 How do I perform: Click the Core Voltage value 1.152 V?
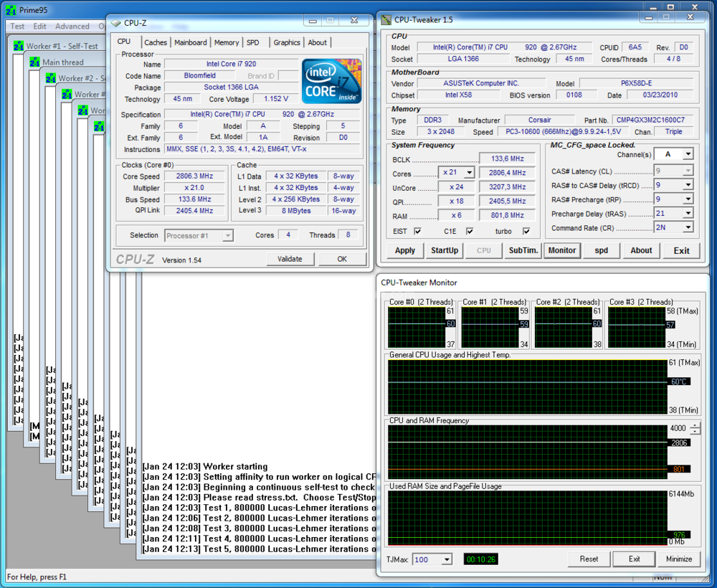click(276, 99)
